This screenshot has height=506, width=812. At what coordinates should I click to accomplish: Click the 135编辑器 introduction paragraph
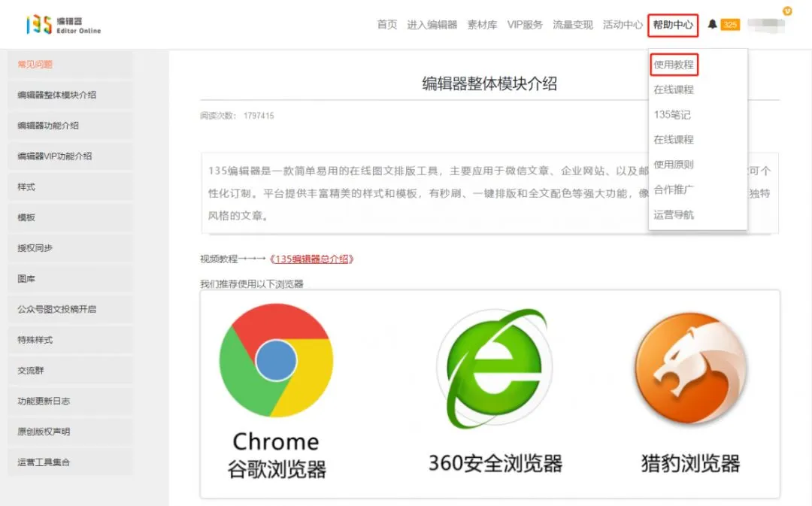(x=489, y=193)
